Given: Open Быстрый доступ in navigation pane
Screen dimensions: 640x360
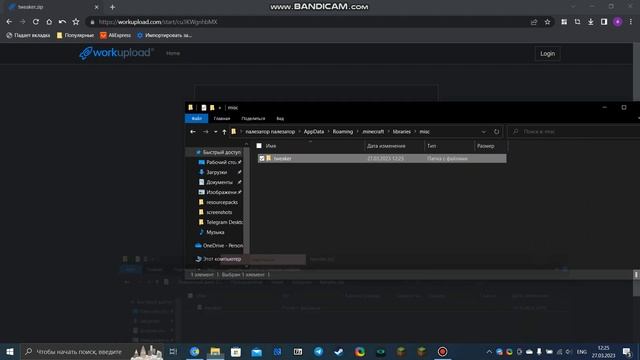Looking at the screenshot, I should coord(218,152).
